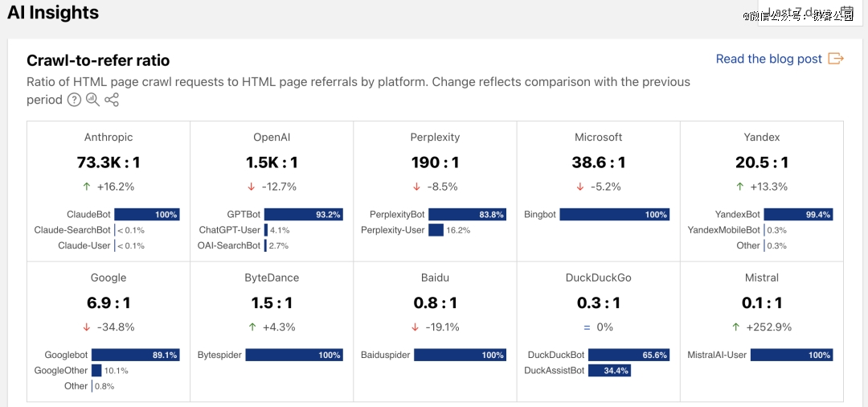The image size is (868, 407).
Task: Click the calendar icon at top right
Action: (847, 11)
